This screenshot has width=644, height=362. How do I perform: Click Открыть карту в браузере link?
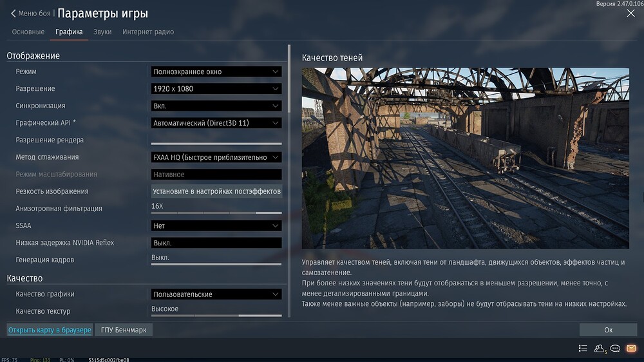point(50,330)
